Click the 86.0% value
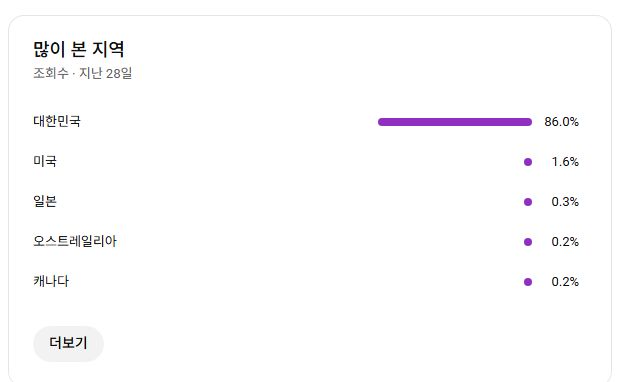 click(561, 122)
